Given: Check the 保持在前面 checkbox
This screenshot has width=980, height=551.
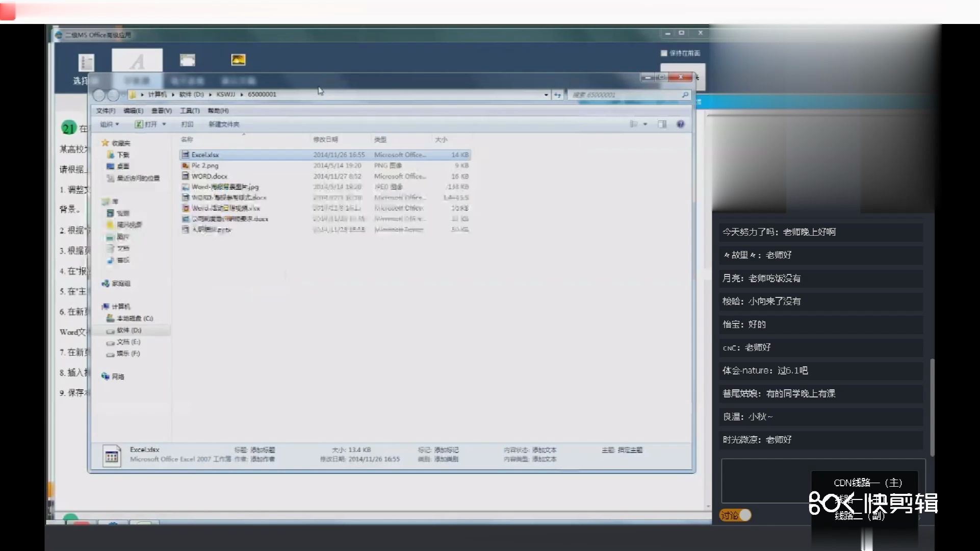Looking at the screenshot, I should point(664,53).
